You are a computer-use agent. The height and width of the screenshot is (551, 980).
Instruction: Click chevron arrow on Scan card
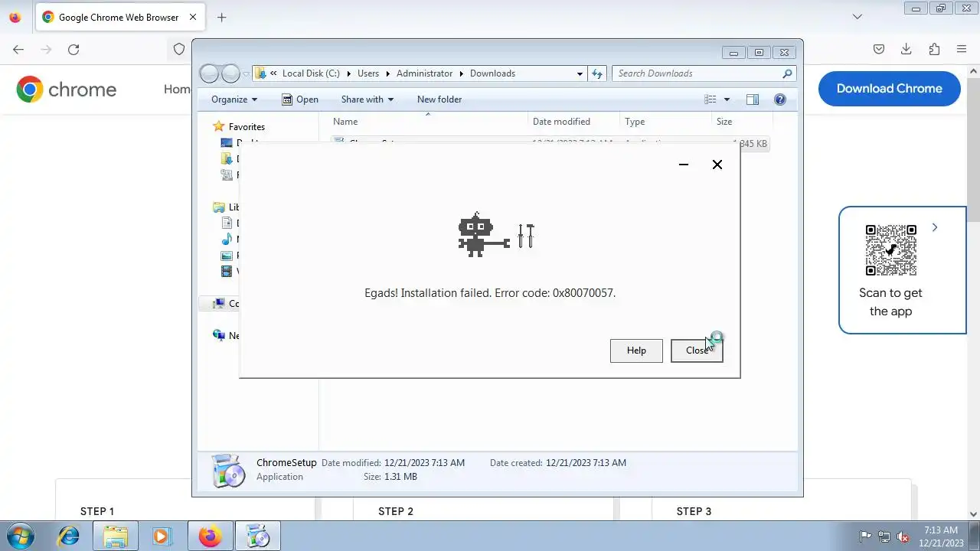point(935,227)
